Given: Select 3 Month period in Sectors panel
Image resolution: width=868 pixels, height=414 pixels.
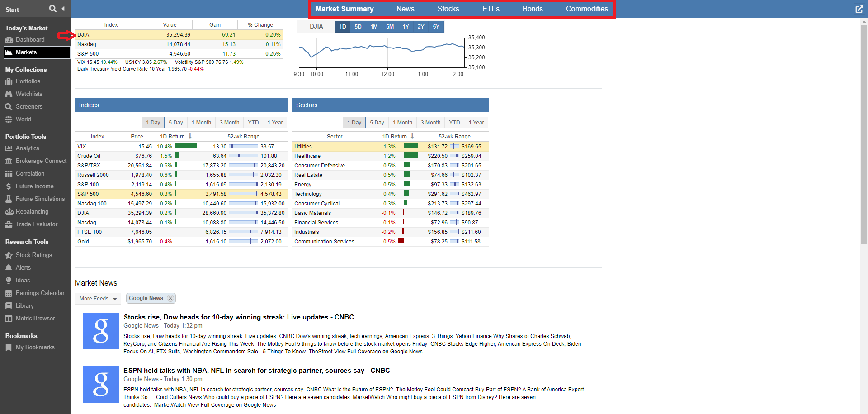Looking at the screenshot, I should pyautogui.click(x=430, y=123).
